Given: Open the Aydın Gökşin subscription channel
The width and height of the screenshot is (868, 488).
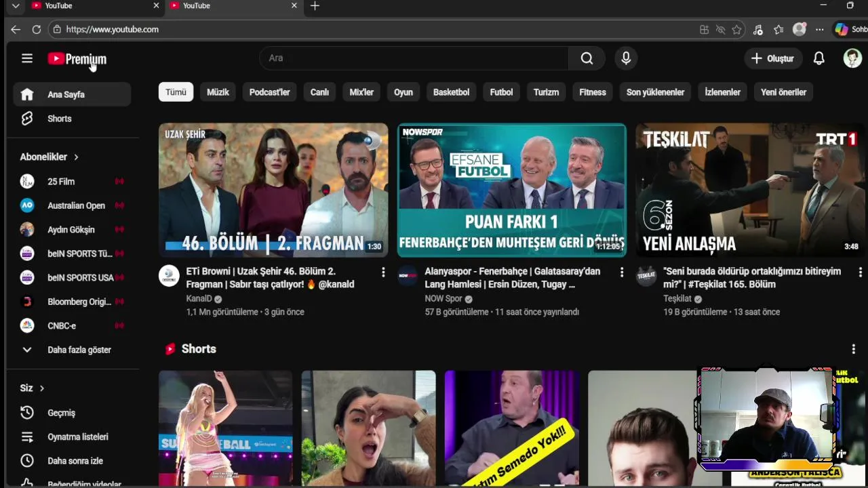Looking at the screenshot, I should click(72, 230).
